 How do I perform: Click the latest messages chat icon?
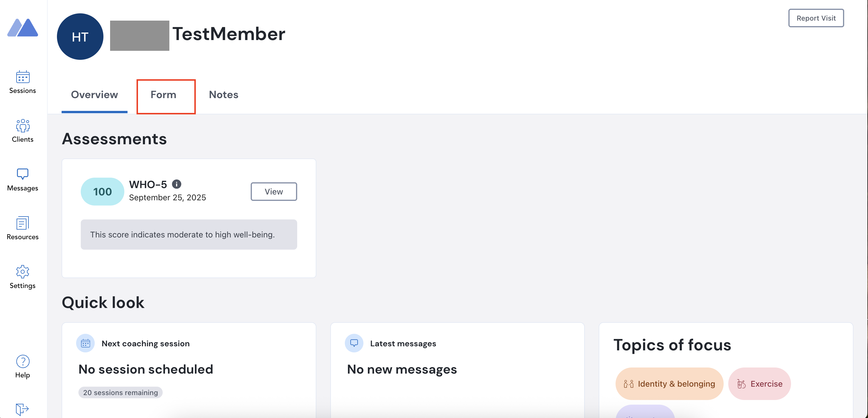click(x=354, y=343)
